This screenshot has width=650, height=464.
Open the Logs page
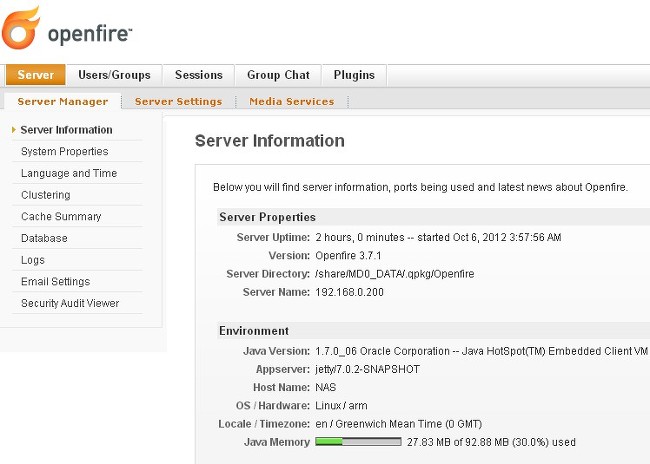click(33, 260)
